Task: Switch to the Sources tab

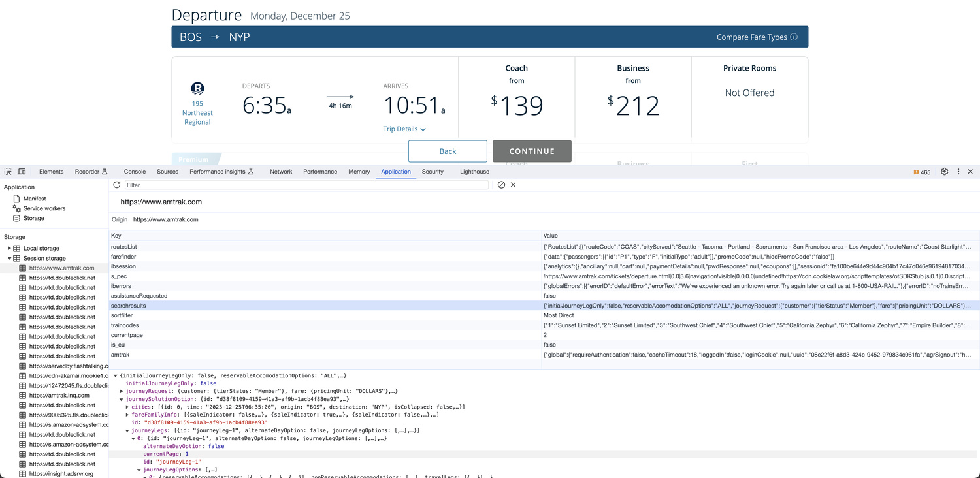Action: tap(167, 172)
